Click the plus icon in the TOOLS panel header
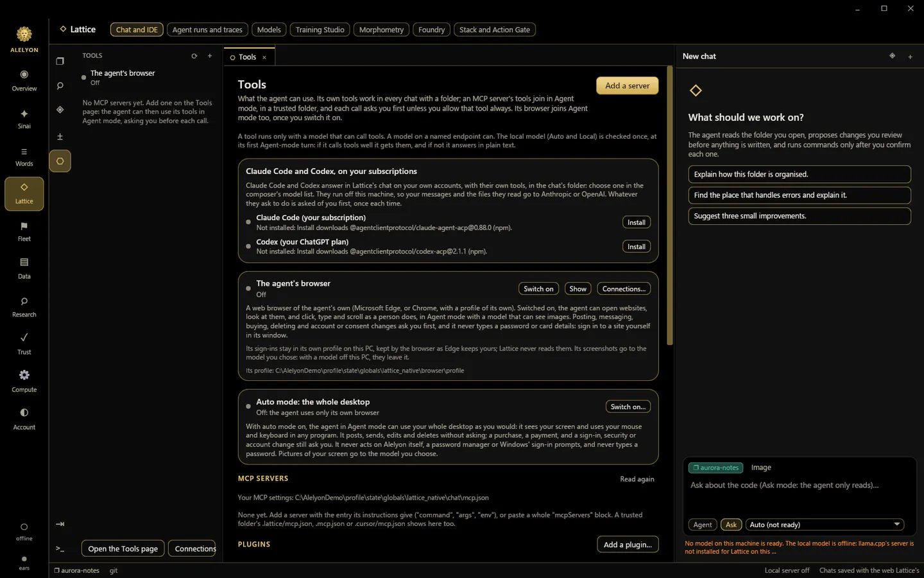Image resolution: width=924 pixels, height=578 pixels. (x=210, y=56)
